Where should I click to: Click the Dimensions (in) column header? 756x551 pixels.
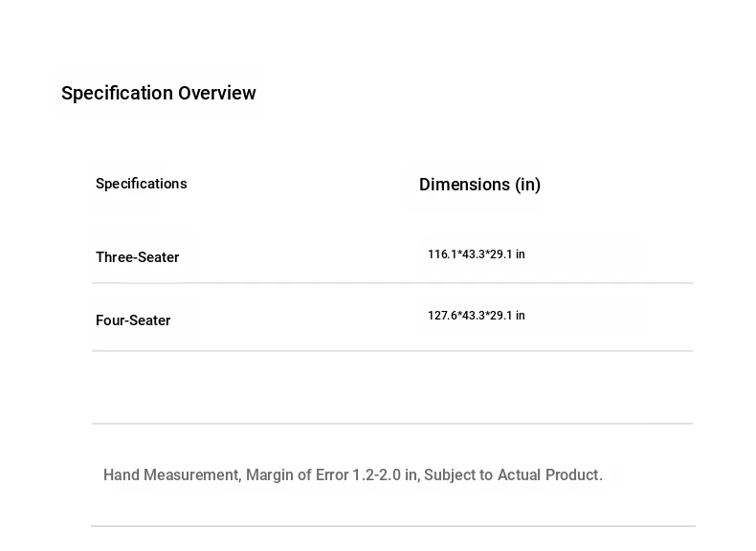479,185
